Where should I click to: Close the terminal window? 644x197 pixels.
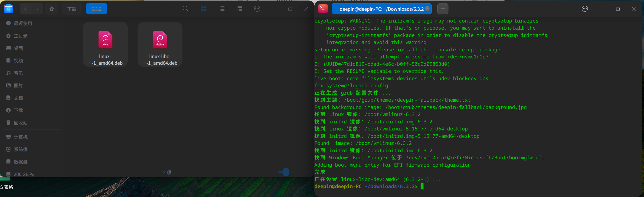click(634, 9)
